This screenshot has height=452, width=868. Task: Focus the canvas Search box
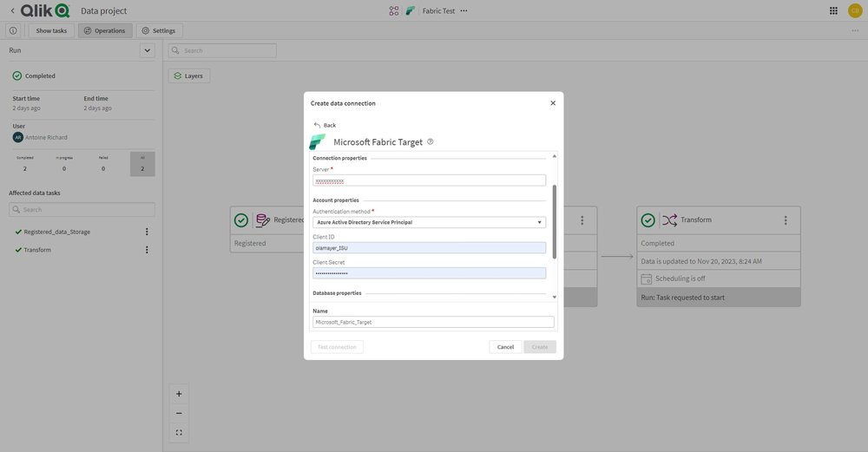[222, 50]
